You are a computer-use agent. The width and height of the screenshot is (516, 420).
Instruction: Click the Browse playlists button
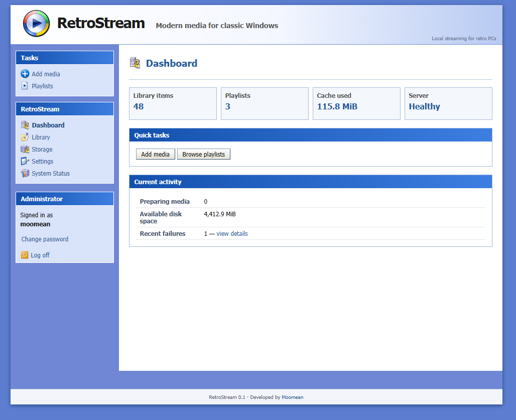coord(204,154)
